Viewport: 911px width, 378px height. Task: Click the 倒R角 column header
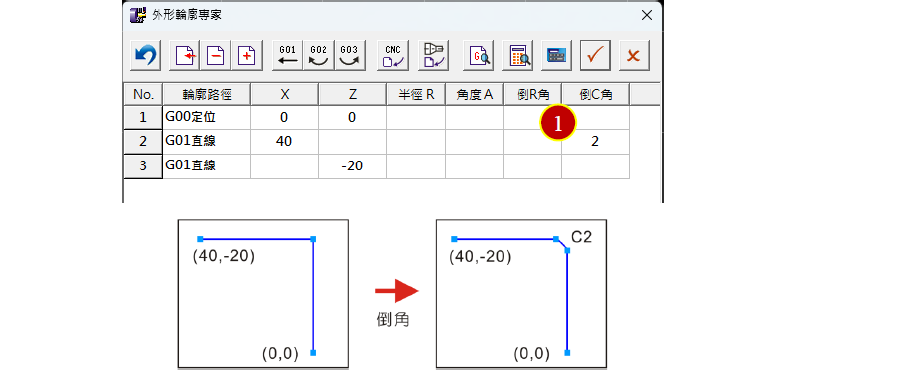[x=532, y=94]
